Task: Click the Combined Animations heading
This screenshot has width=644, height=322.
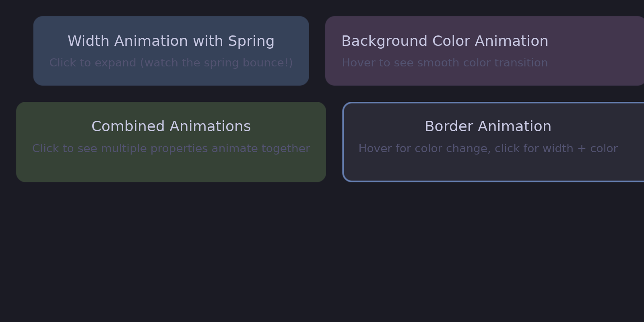Action: (171, 126)
